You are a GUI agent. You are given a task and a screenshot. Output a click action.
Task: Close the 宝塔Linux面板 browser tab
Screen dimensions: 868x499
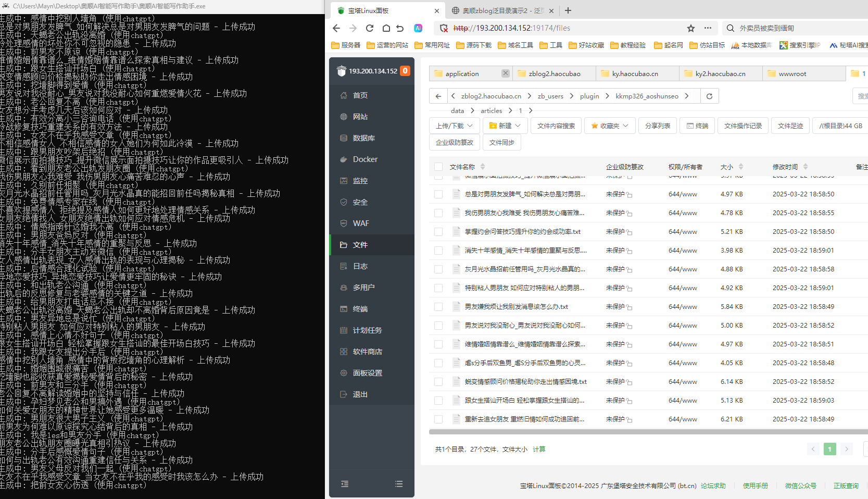[436, 10]
